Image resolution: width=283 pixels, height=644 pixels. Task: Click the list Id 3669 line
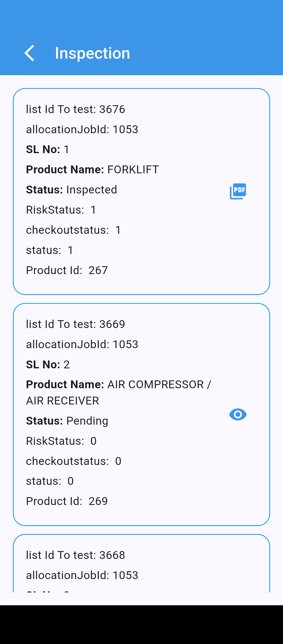pos(75,324)
